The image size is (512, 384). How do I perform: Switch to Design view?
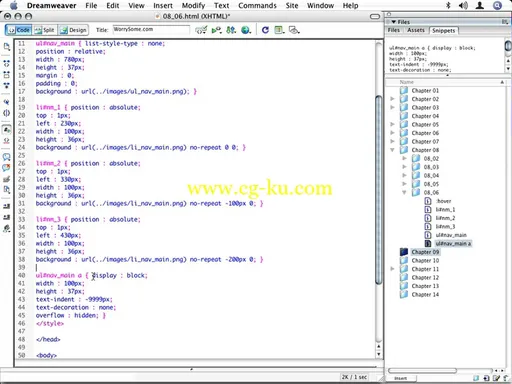point(73,30)
